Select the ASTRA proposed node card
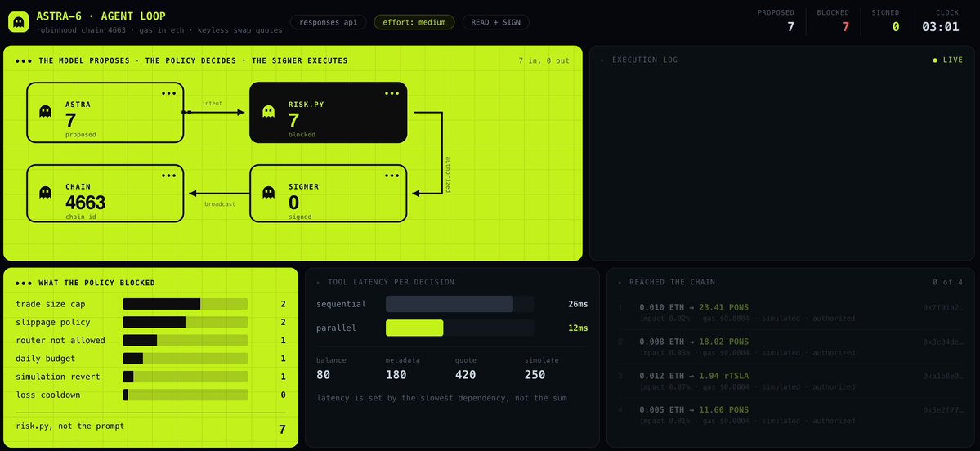This screenshot has height=451, width=980. point(105,113)
